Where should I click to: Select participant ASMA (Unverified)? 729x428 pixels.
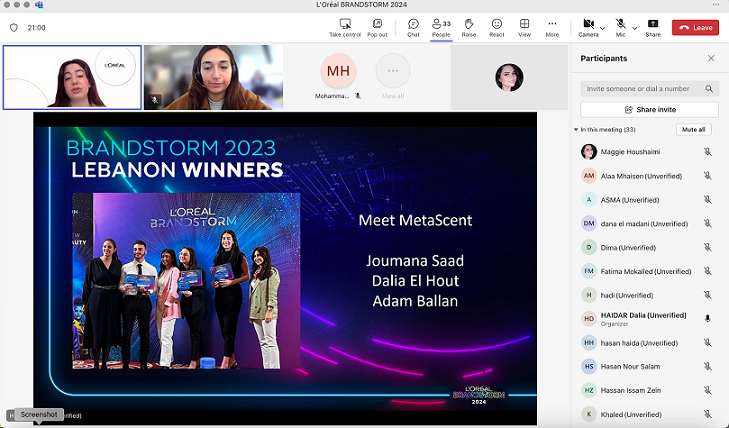pyautogui.click(x=649, y=200)
